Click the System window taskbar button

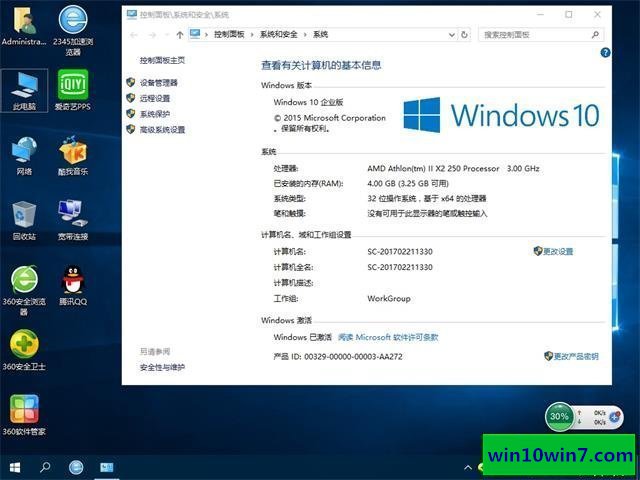click(x=107, y=467)
